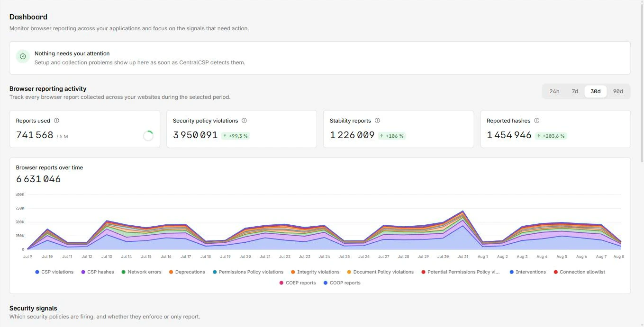
Task: Open the Stability reports card
Action: tap(399, 129)
